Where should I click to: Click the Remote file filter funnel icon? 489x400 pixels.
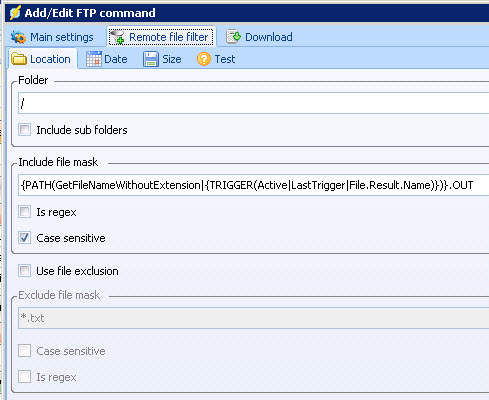coord(117,37)
